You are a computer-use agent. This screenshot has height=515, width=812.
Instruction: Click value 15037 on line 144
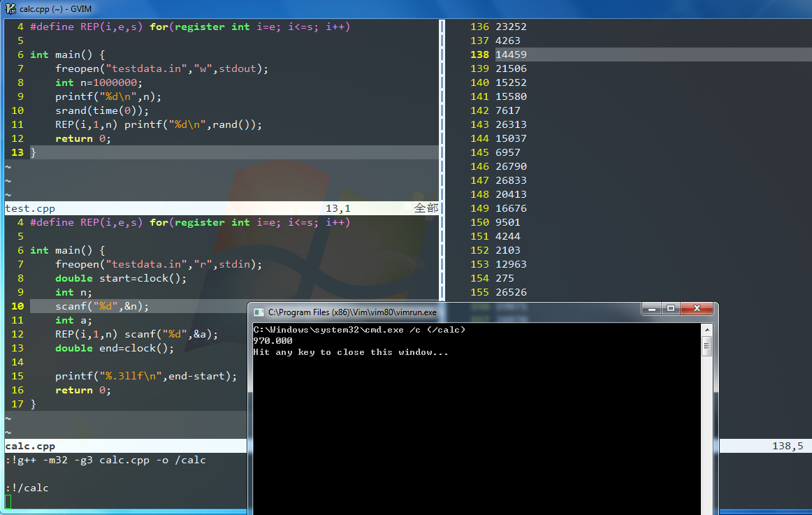(511, 138)
